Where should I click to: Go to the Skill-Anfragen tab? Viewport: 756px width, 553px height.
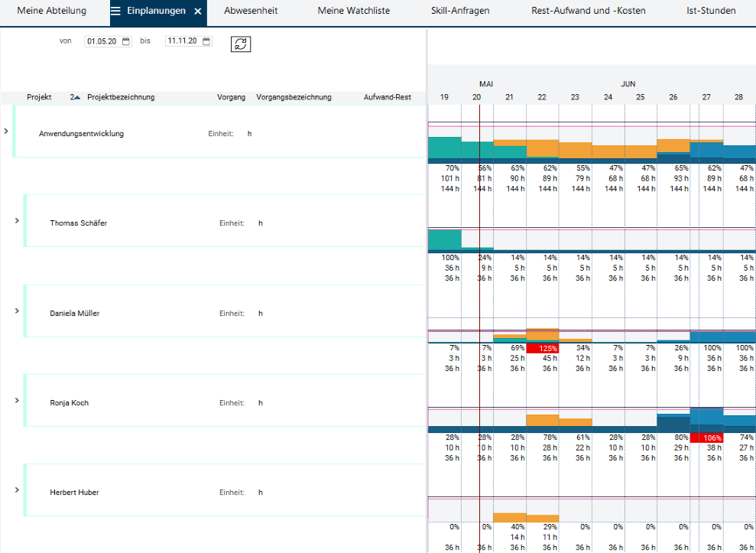tap(459, 11)
